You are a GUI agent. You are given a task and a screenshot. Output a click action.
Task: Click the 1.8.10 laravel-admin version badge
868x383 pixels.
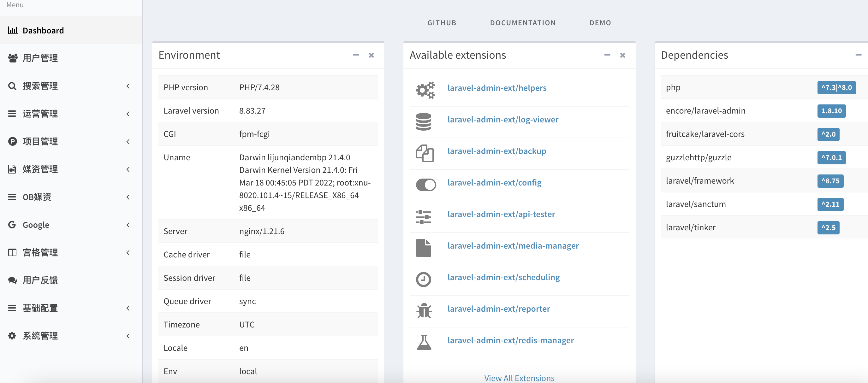coord(831,111)
